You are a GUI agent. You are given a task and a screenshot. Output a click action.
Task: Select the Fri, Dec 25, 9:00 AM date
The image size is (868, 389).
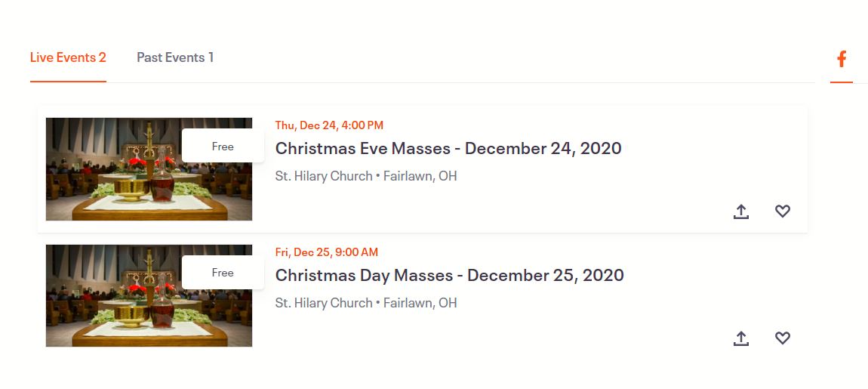pos(327,252)
